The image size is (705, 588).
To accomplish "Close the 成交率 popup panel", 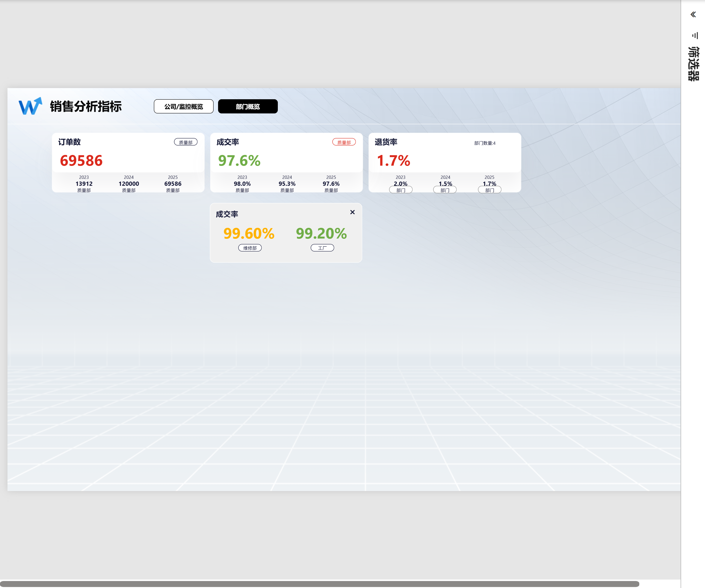I will (352, 212).
